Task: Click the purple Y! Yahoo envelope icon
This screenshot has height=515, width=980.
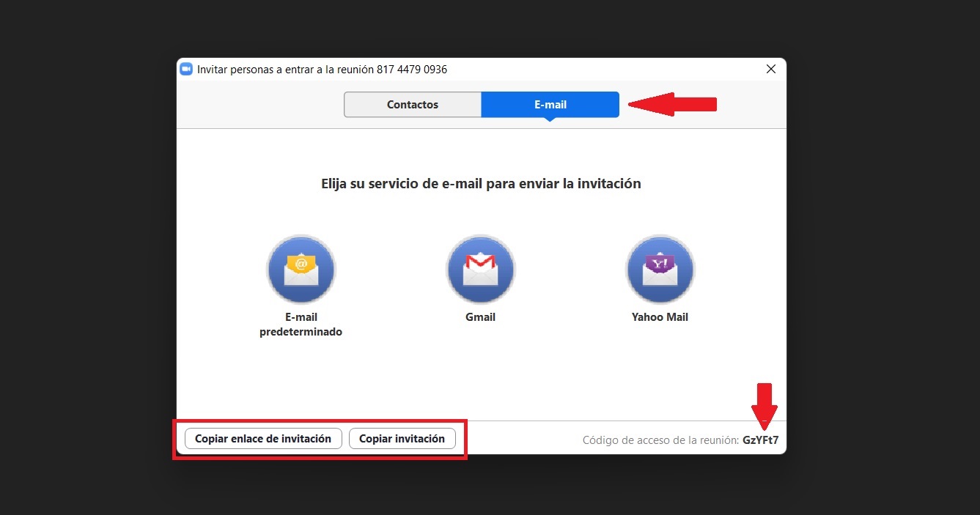Action: pos(659,269)
